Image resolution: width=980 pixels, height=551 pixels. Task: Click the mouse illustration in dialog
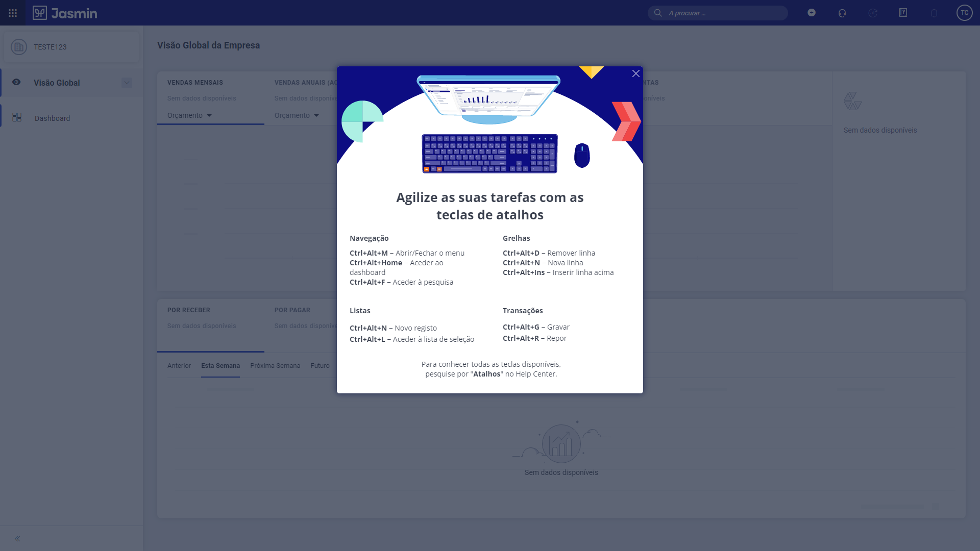click(x=582, y=155)
